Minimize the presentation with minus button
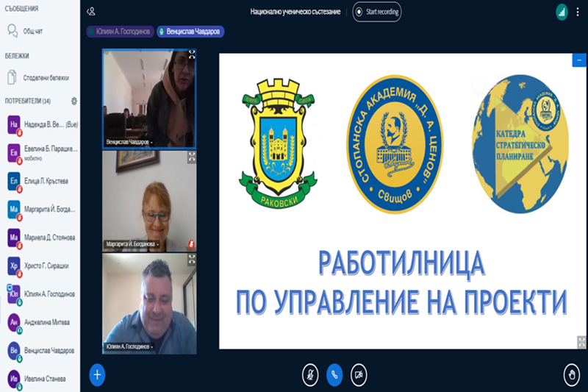This screenshot has height=392, width=588. click(579, 60)
